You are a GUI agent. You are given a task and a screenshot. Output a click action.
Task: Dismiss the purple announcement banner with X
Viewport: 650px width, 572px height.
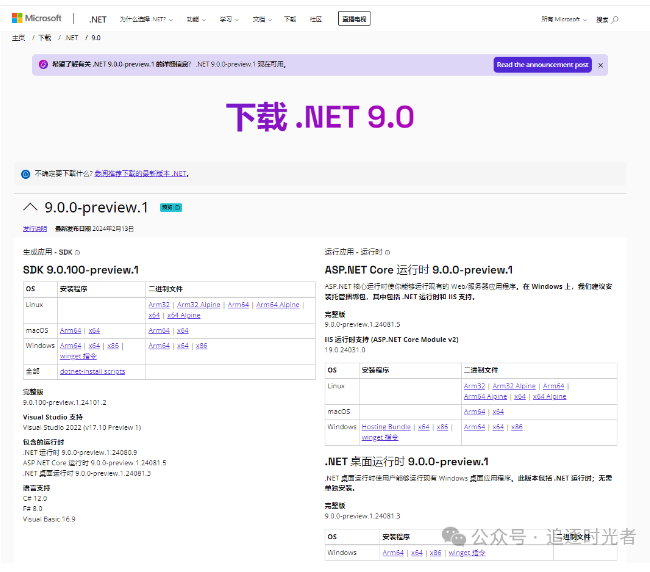point(600,65)
